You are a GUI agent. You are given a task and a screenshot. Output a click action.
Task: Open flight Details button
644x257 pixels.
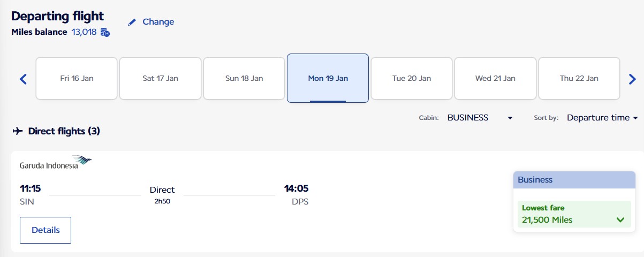point(46,230)
